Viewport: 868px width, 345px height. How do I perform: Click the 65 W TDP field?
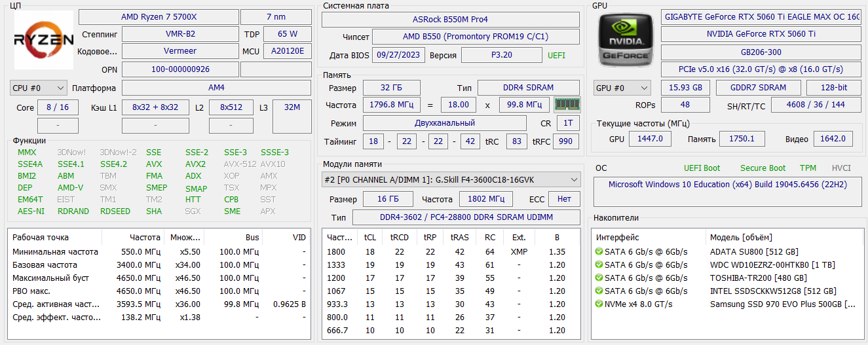click(288, 34)
